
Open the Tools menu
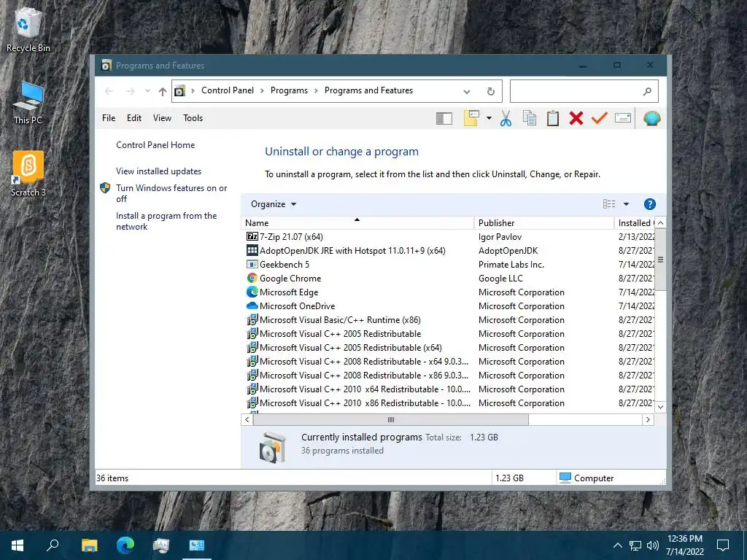193,118
